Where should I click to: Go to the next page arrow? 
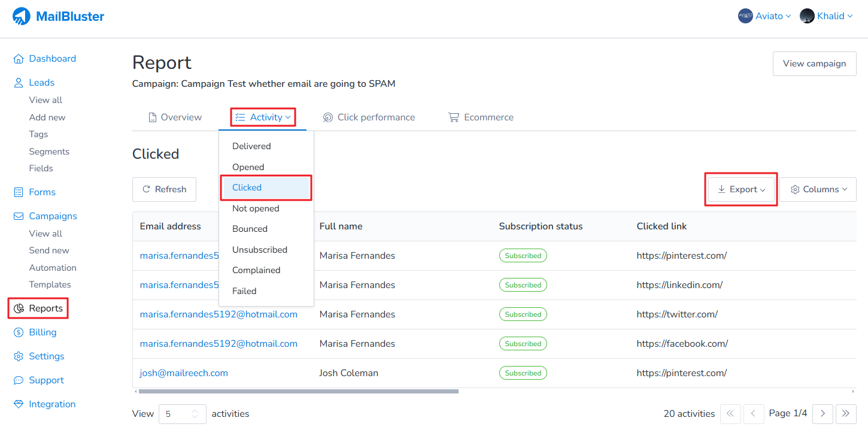coord(823,413)
